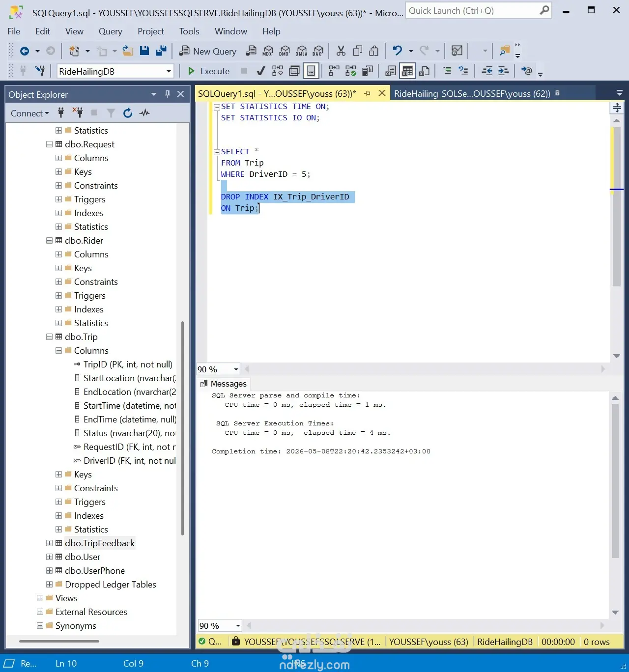
Task: Click the Uncomment Selected Lines icon
Action: tap(463, 71)
